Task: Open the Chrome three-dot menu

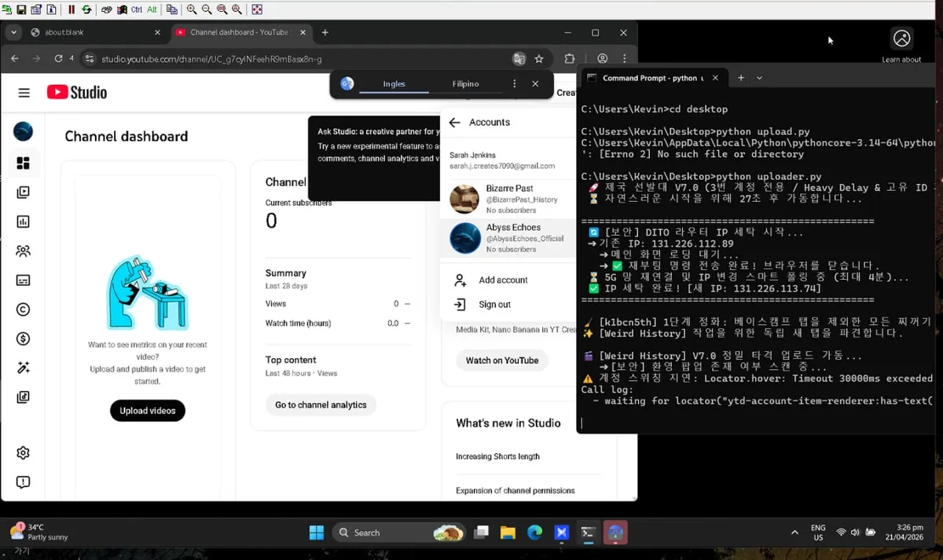Action: (625, 59)
